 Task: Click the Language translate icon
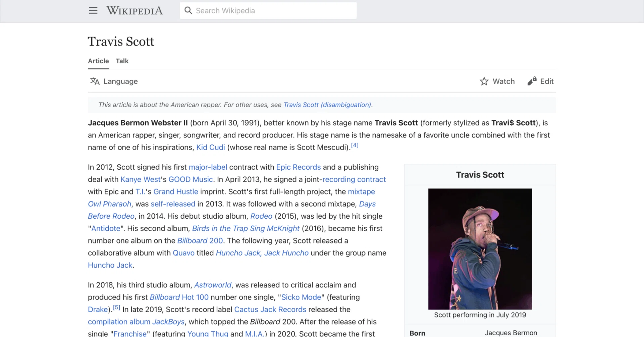(x=95, y=81)
